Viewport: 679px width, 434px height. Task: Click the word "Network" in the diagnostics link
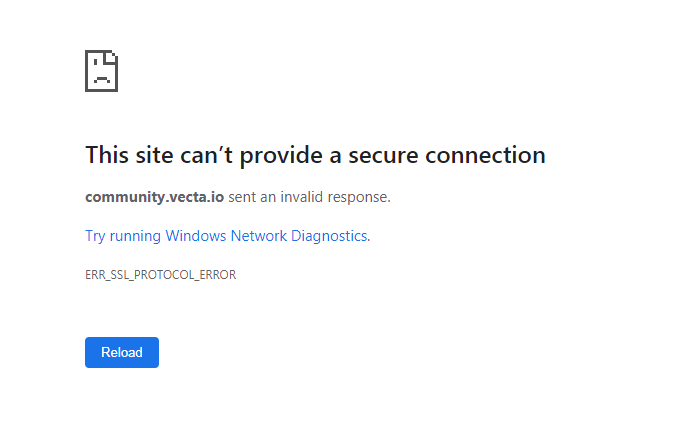tap(258, 236)
